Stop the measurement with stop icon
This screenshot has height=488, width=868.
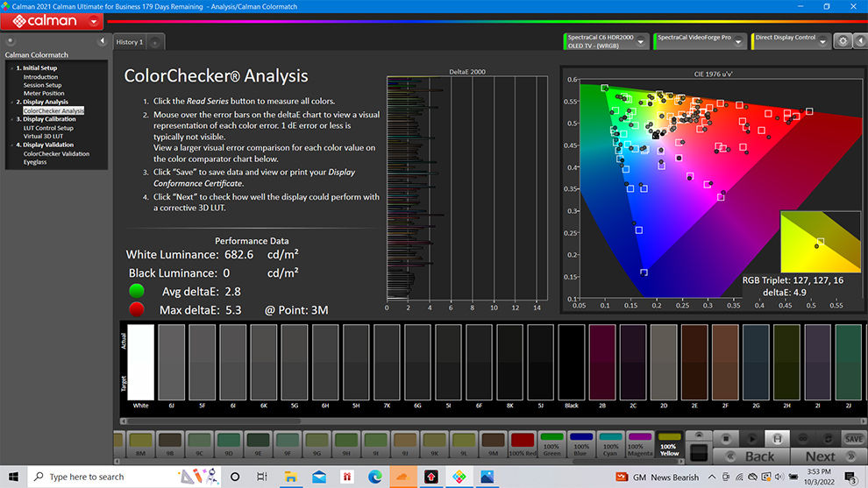tap(726, 439)
